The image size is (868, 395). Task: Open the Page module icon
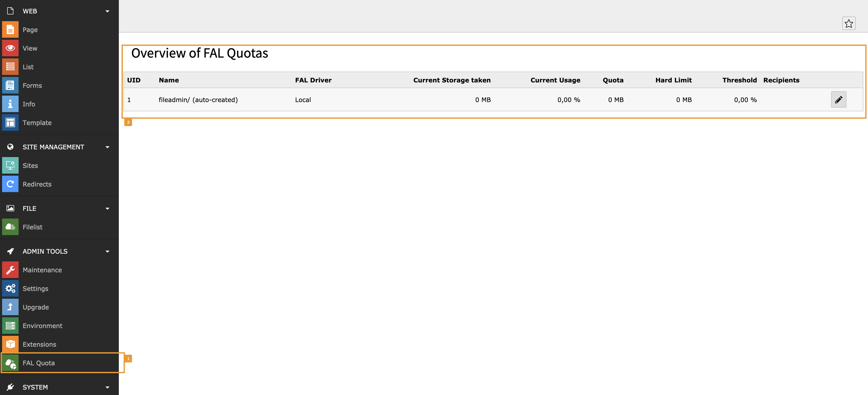(x=10, y=30)
